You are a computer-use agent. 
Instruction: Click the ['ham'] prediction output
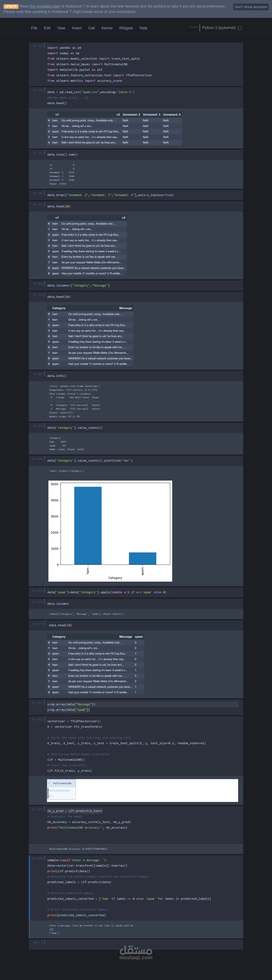tap(54, 933)
